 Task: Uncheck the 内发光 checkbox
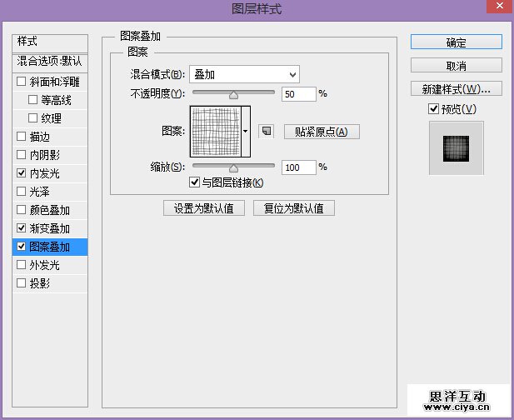(22, 172)
